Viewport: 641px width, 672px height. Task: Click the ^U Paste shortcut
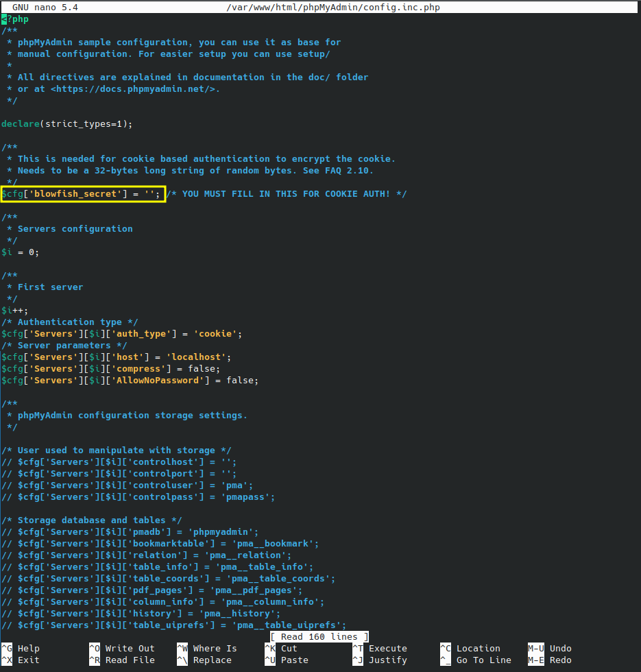pyautogui.click(x=287, y=660)
